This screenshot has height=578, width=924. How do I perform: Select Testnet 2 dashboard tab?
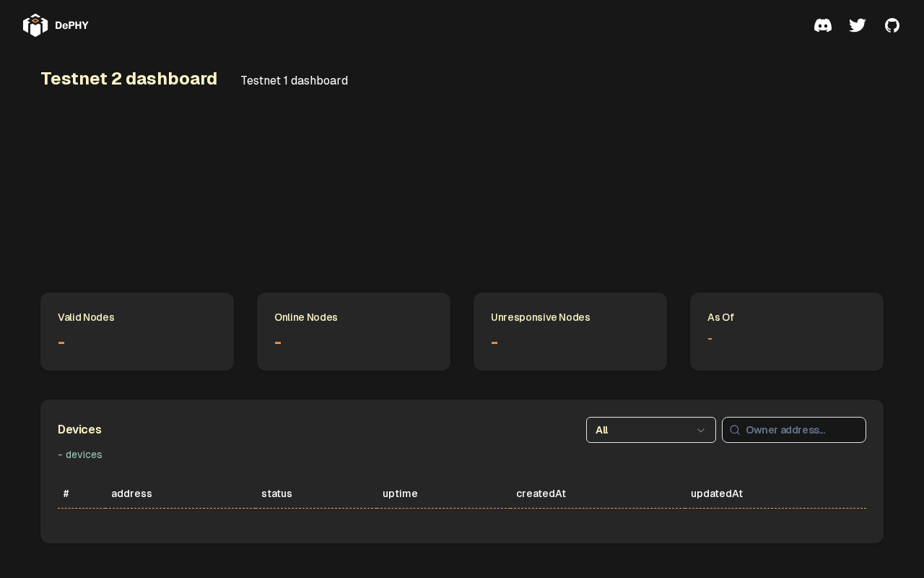coord(129,79)
